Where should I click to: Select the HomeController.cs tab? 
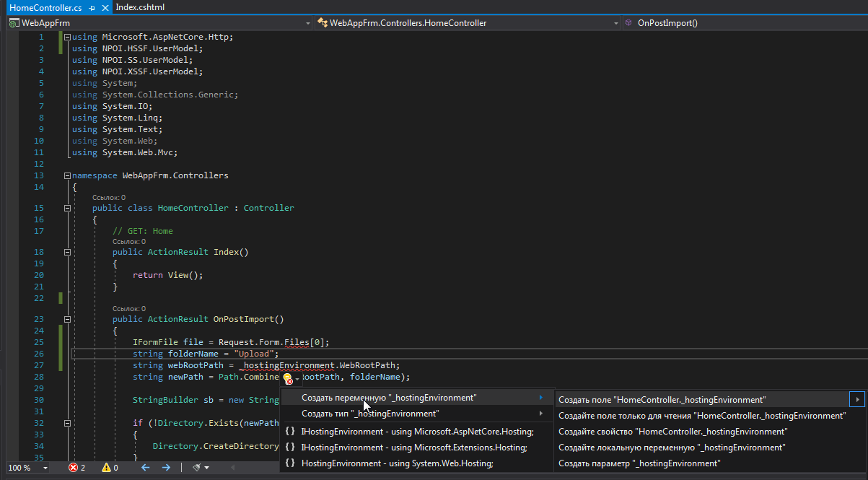tap(45, 6)
